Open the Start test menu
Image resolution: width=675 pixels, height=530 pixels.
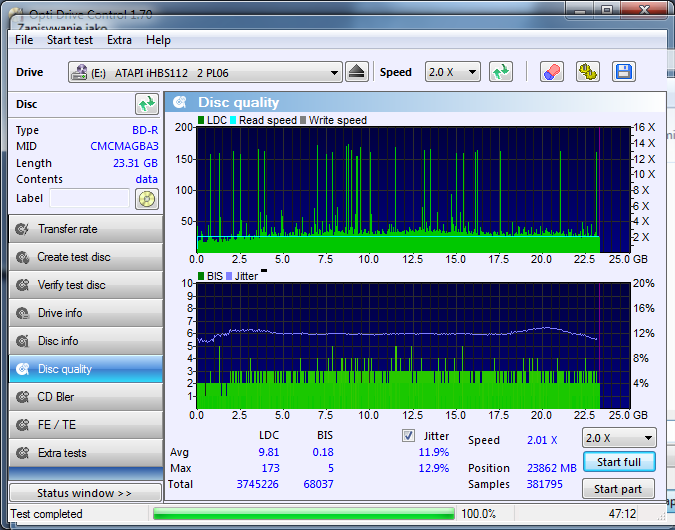coord(70,40)
